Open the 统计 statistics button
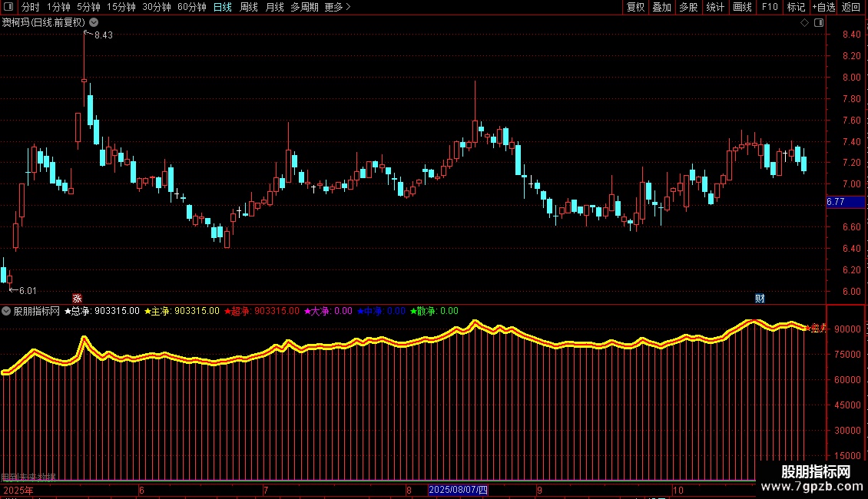 [x=715, y=7]
